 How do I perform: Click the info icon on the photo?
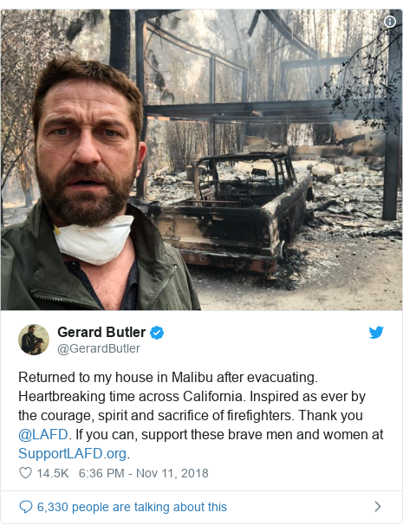tap(390, 22)
